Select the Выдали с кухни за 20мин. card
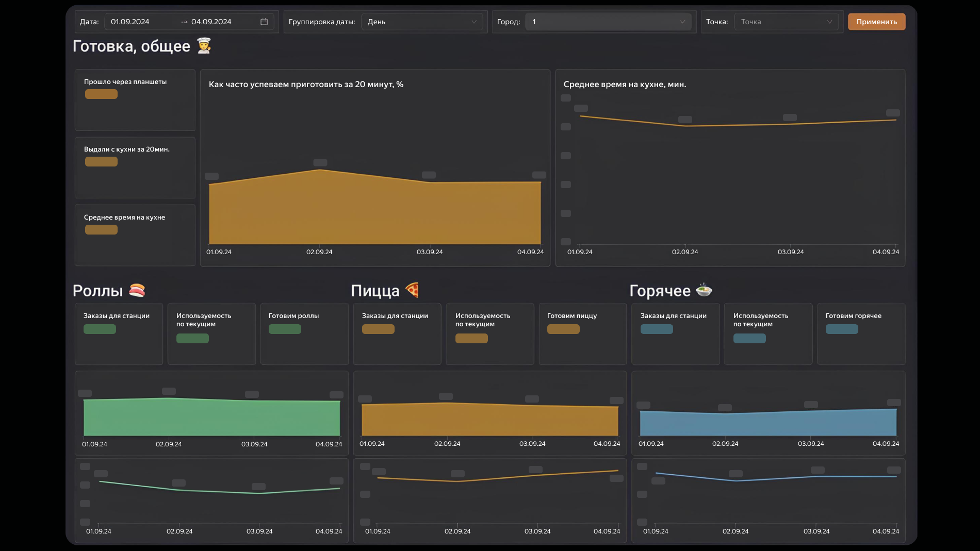The height and width of the screenshot is (551, 980). click(x=135, y=167)
